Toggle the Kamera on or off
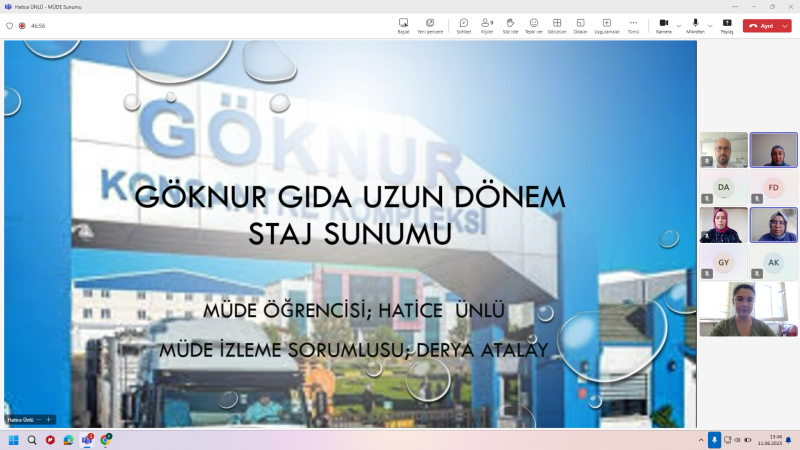Image resolution: width=800 pixels, height=450 pixels. point(664,26)
